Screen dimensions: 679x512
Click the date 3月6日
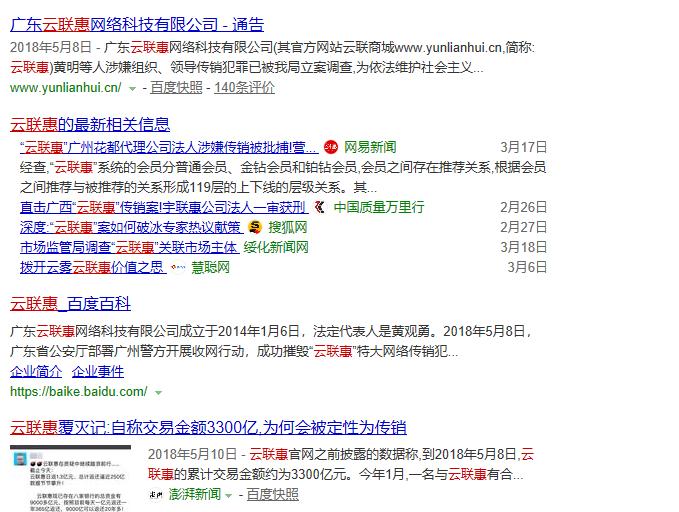pos(527,268)
